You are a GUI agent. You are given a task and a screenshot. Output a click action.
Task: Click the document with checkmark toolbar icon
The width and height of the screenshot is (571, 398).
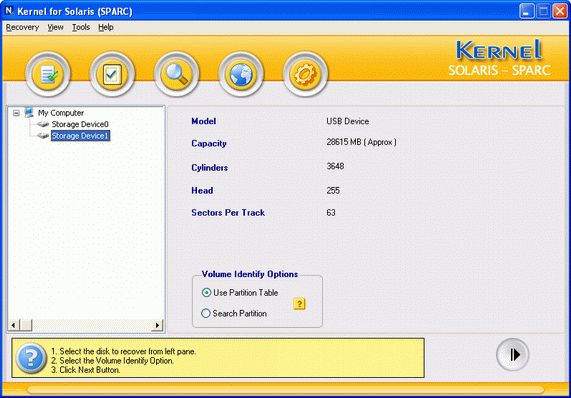coord(48,74)
